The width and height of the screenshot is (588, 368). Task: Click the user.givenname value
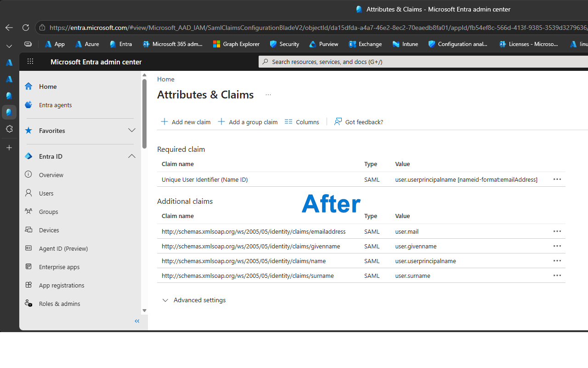point(416,246)
